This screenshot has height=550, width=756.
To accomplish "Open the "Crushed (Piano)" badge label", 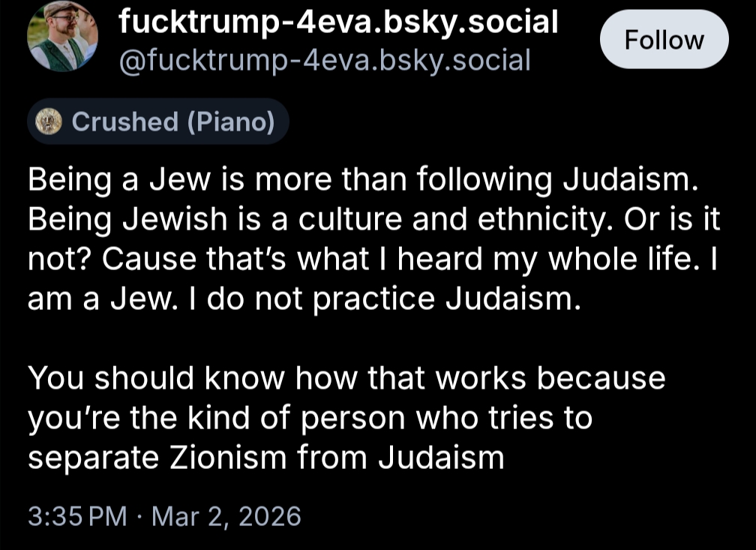I will pos(173,122).
